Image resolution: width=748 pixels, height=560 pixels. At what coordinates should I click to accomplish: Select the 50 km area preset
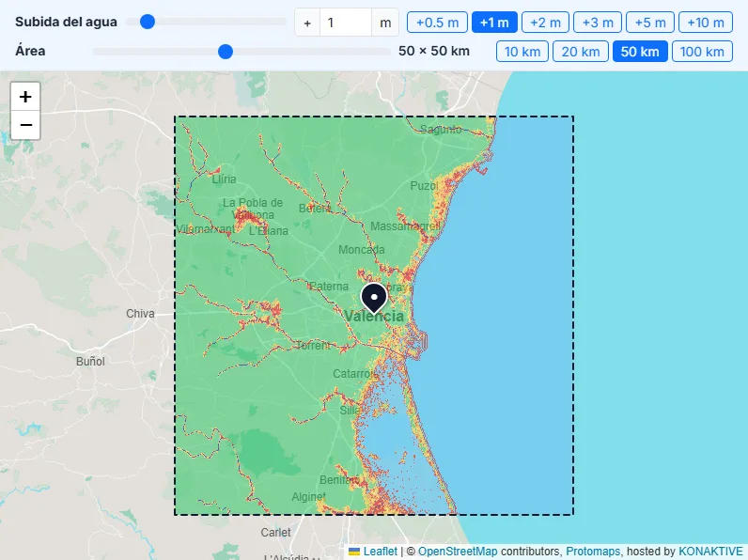640,52
